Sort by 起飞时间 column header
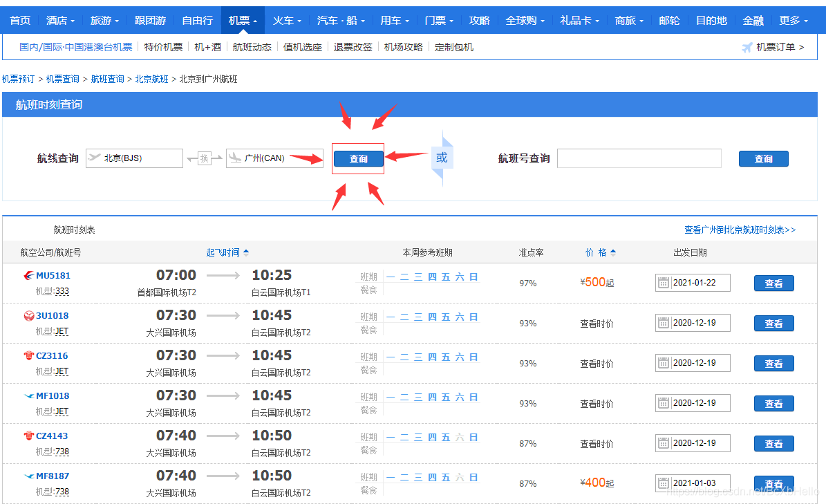 227,253
